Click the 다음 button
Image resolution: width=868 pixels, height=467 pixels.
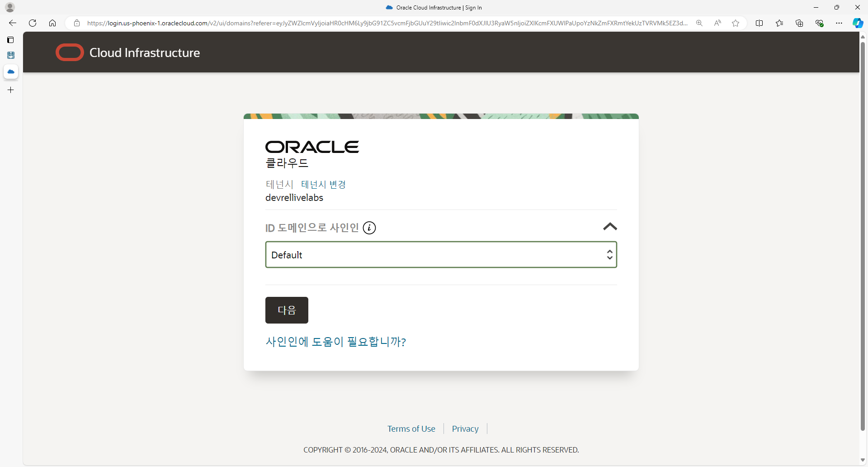287,310
